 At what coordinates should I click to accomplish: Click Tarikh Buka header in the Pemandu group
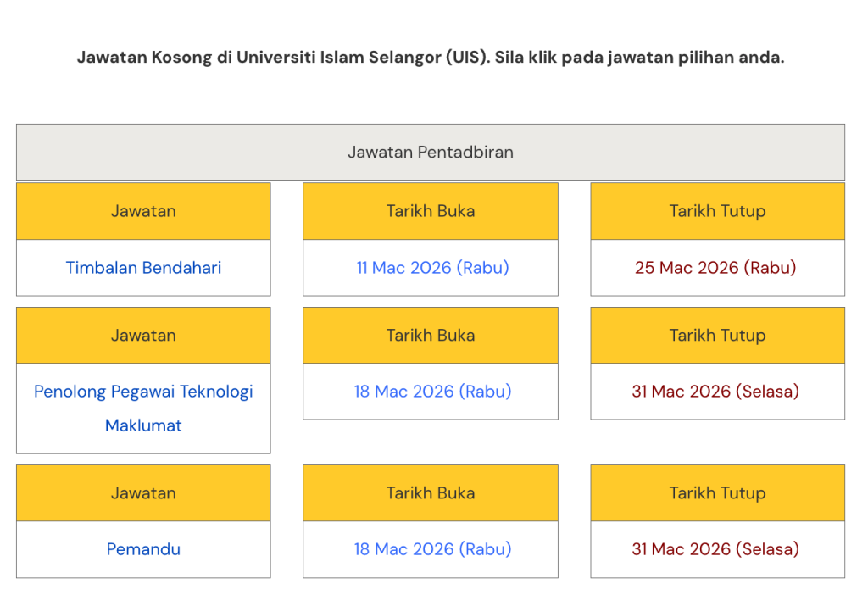pos(431,492)
